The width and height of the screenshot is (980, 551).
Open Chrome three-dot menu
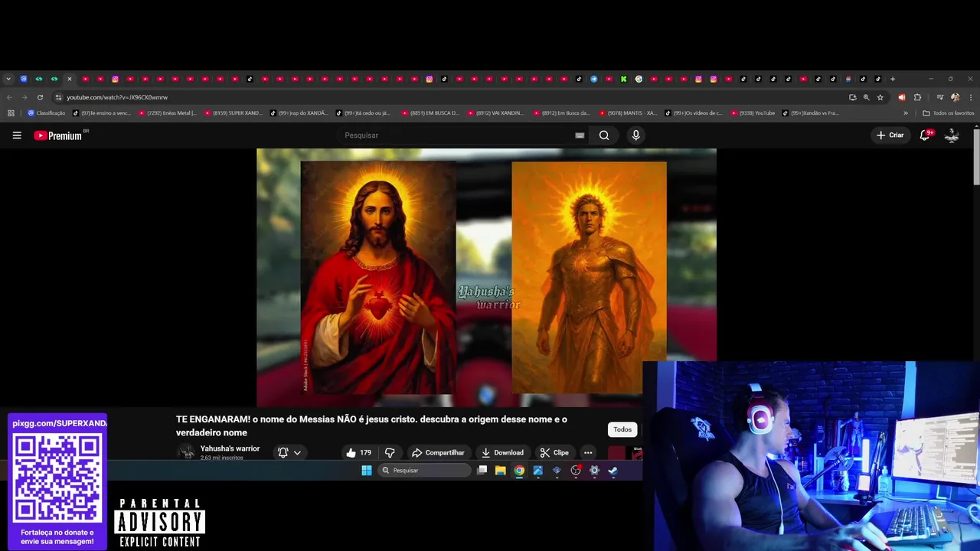coord(971,97)
